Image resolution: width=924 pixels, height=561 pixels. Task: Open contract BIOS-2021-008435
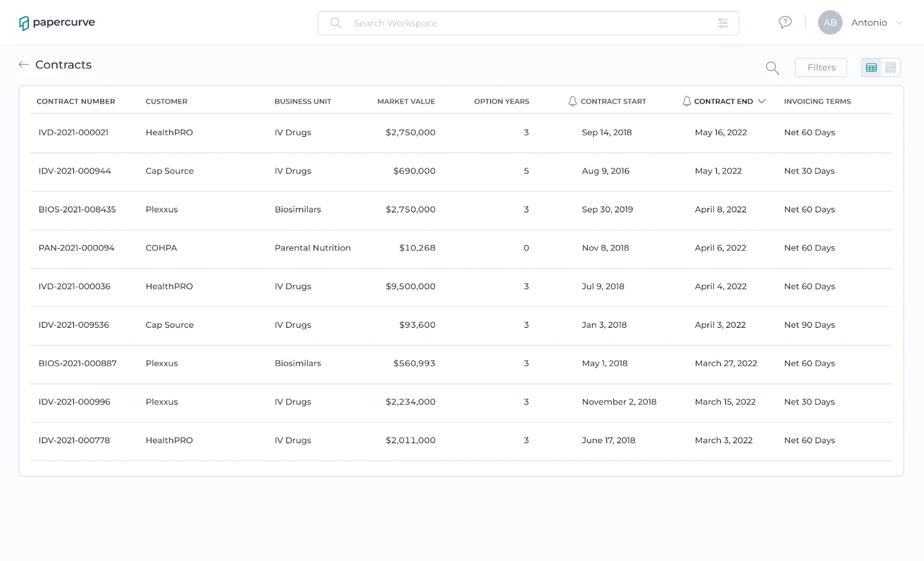pyautogui.click(x=77, y=210)
